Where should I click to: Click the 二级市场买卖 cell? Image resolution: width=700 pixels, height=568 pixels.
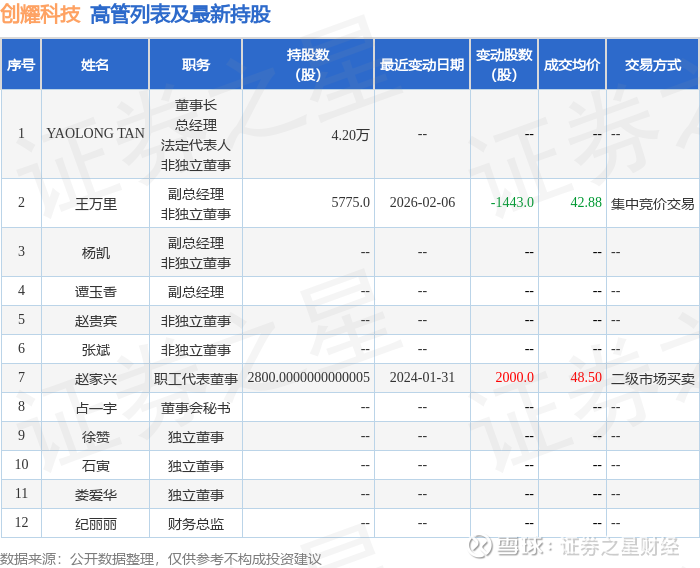coord(652,379)
